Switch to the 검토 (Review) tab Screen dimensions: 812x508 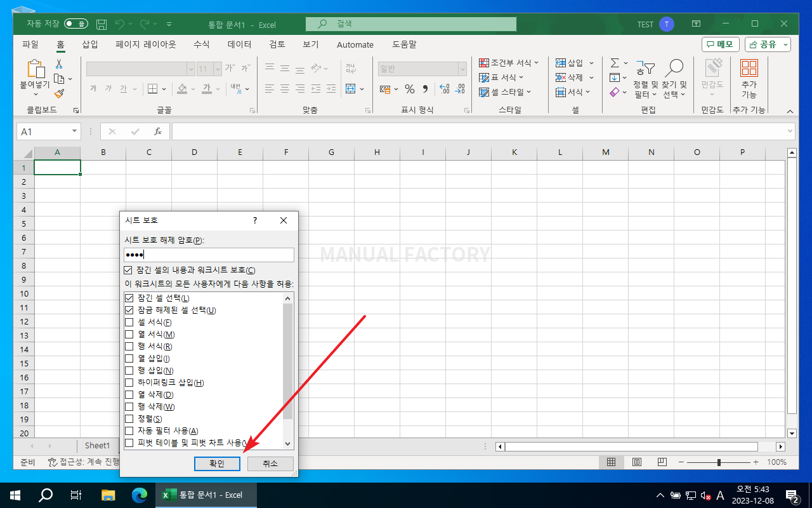coord(277,44)
